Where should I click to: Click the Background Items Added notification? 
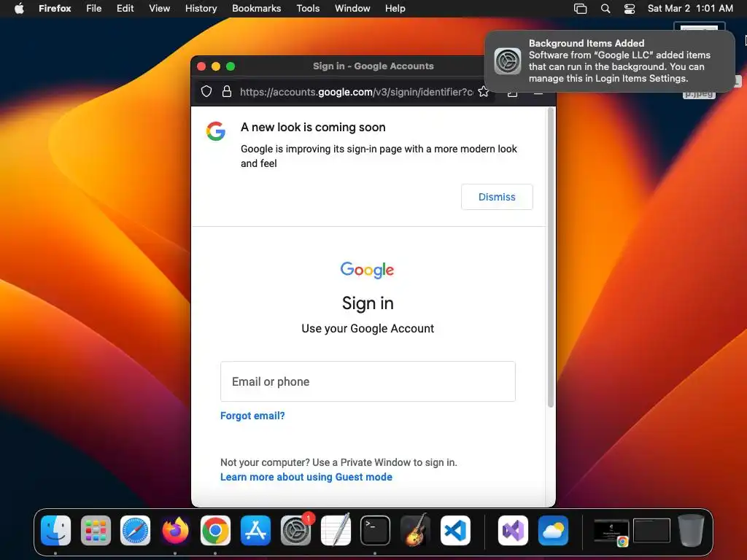[609, 61]
